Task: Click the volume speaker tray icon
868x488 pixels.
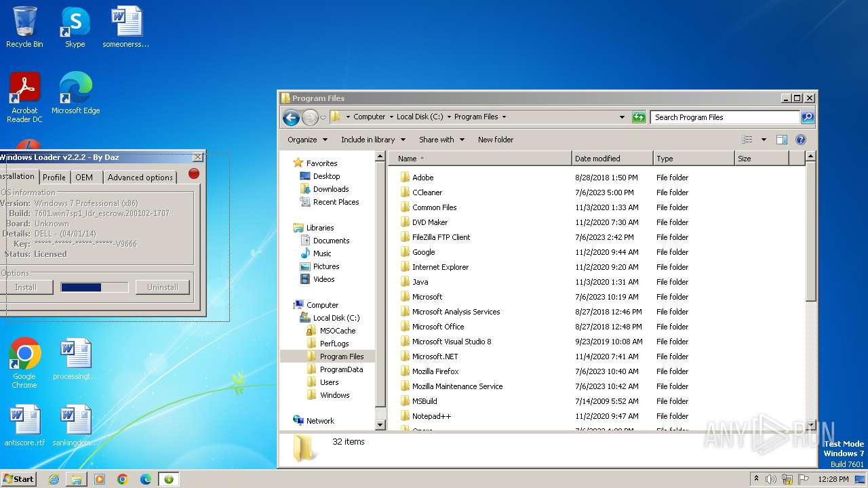Action: (x=771, y=479)
